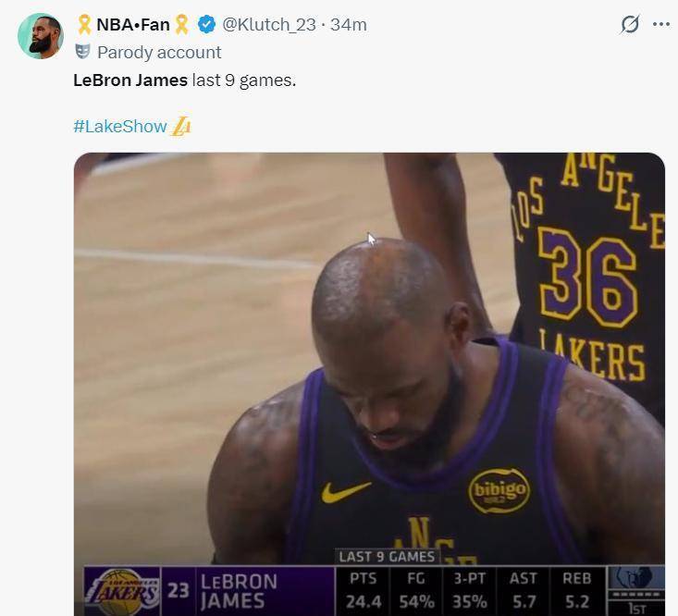Click the parody account mask icon
Image resolution: width=678 pixels, height=616 pixels.
82,52
